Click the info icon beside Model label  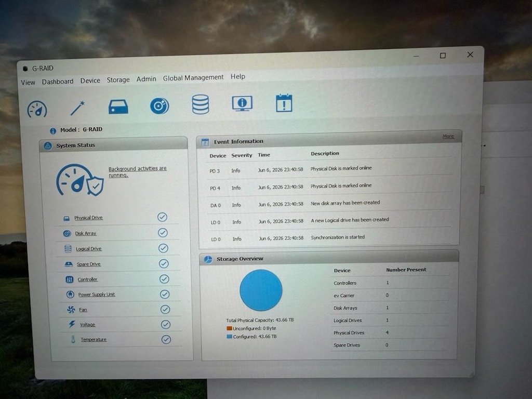53,130
